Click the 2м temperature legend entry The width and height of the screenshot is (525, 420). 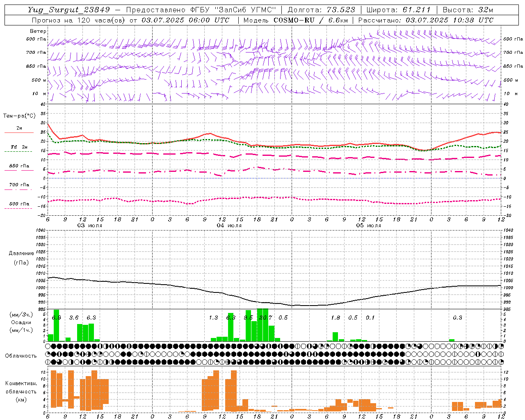pos(19,128)
